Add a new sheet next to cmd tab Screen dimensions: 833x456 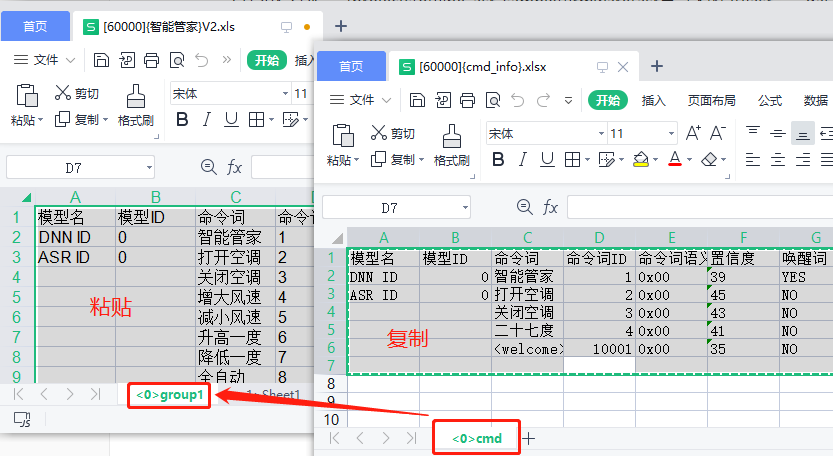pyautogui.click(x=529, y=438)
